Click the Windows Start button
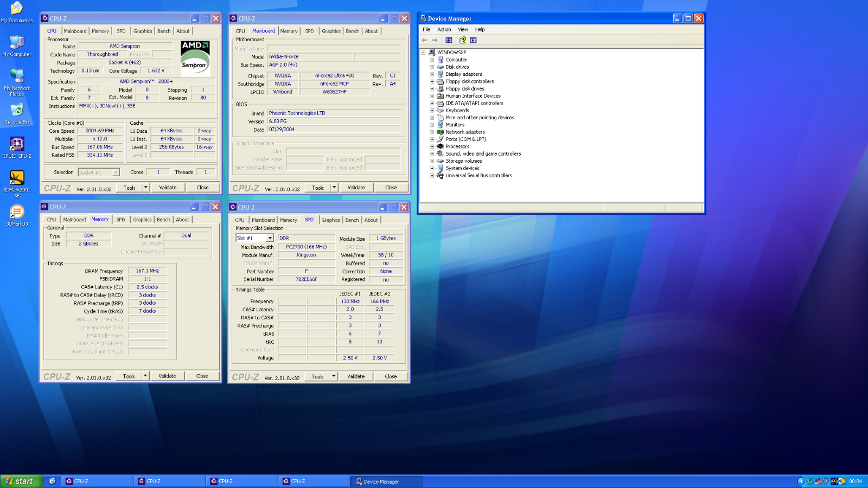The image size is (868, 488). [21, 481]
